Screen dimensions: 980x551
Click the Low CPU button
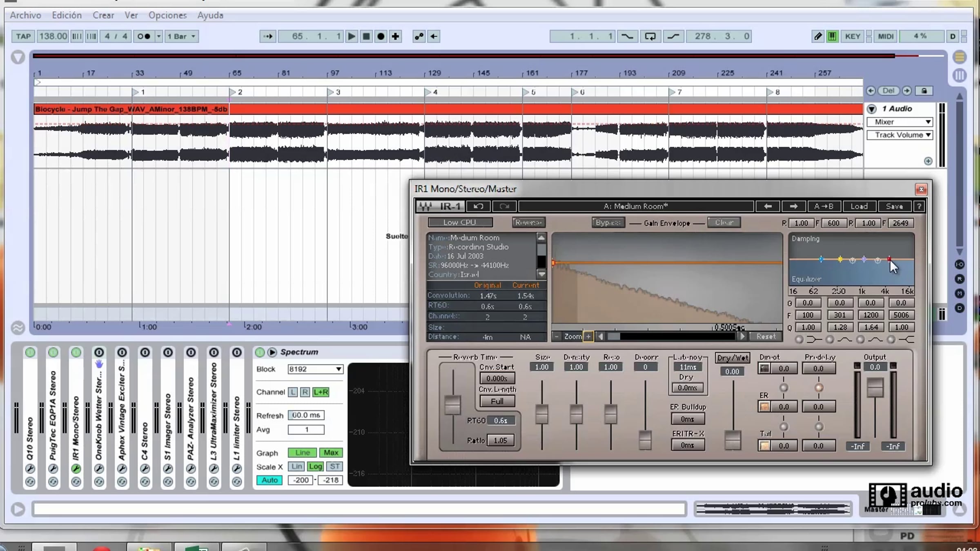460,222
